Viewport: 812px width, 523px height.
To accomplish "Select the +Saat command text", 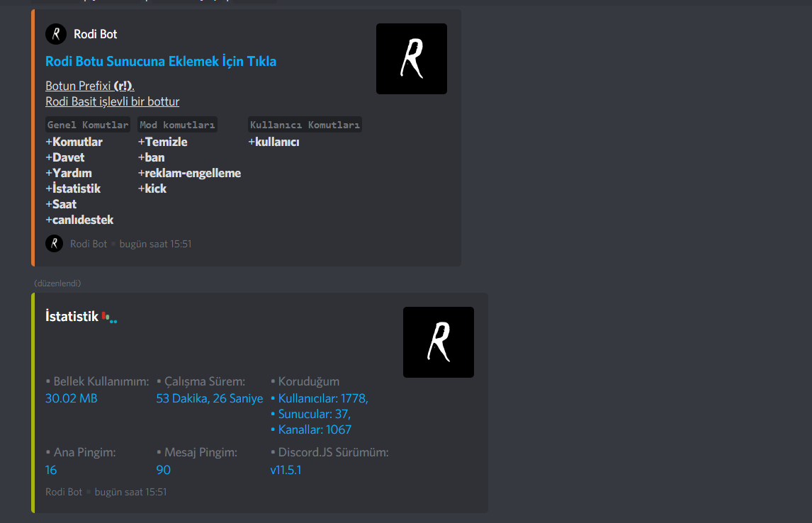I will point(61,204).
